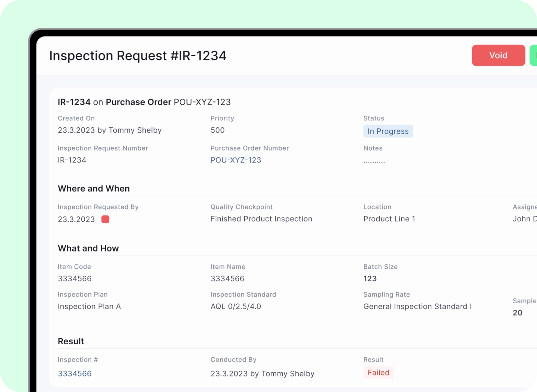Click the Inspection Request #IR-1234 page title
Viewport: 537px width, 392px height.
pyautogui.click(x=138, y=56)
